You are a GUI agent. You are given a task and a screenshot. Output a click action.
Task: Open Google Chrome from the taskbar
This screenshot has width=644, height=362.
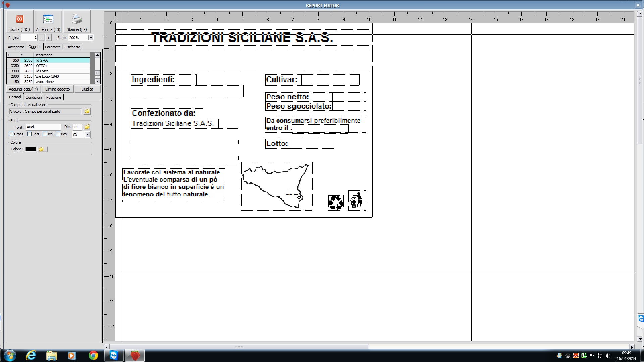[x=93, y=355]
